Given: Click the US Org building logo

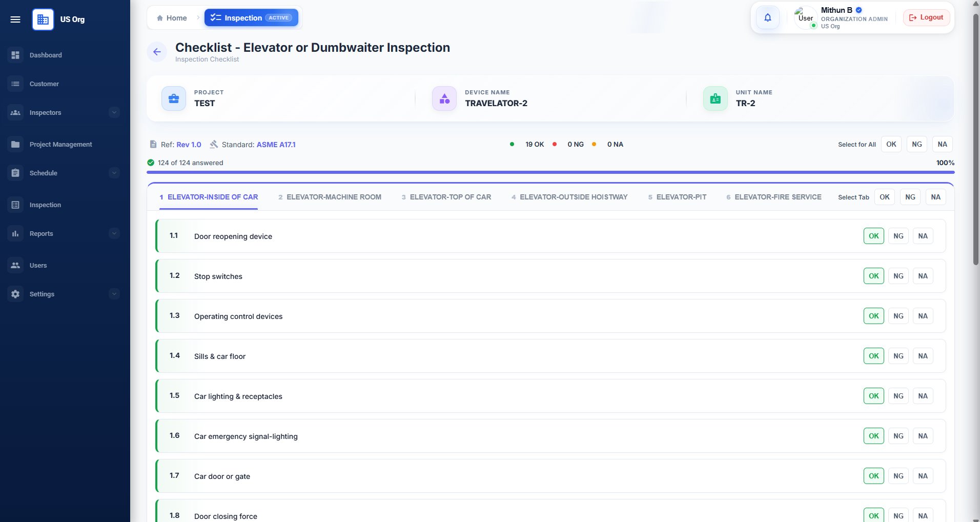Looking at the screenshot, I should 43,19.
